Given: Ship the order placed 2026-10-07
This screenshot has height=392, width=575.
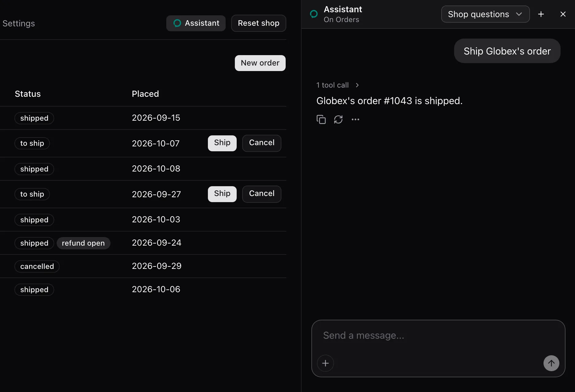Looking at the screenshot, I should click(222, 143).
